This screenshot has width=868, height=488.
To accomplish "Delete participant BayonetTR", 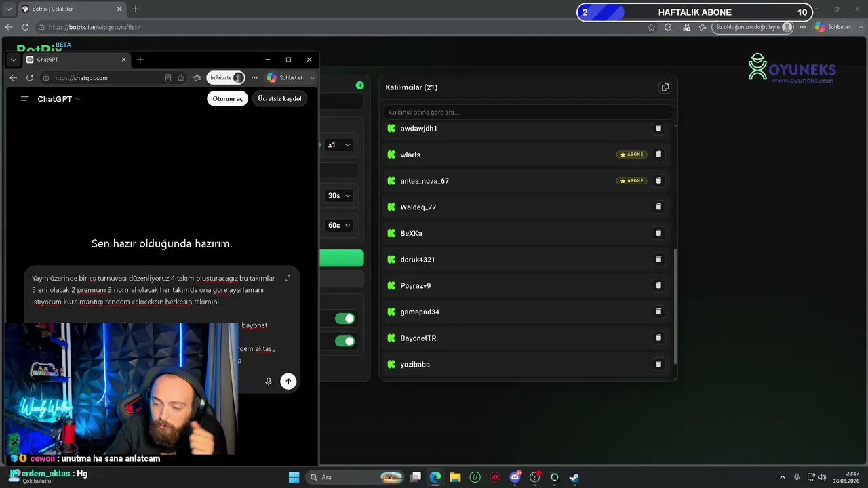I will pyautogui.click(x=658, y=338).
